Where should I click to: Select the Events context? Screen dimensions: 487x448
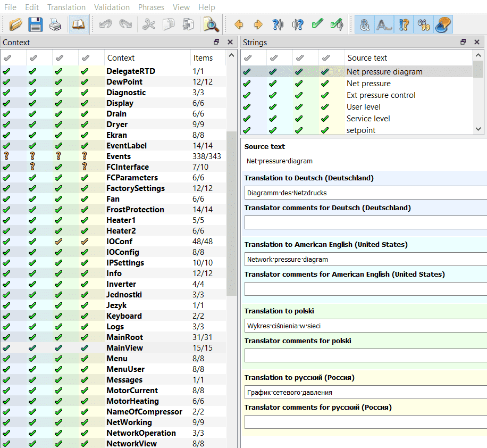click(x=113, y=156)
